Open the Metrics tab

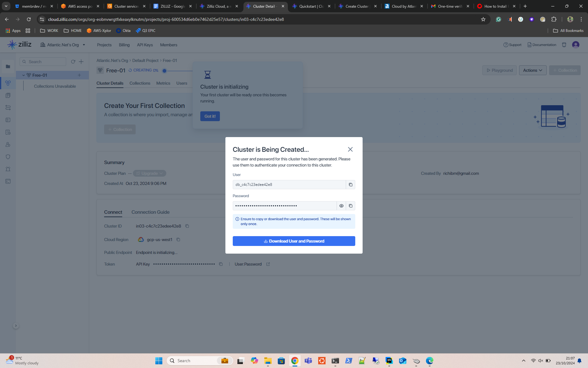[163, 83]
